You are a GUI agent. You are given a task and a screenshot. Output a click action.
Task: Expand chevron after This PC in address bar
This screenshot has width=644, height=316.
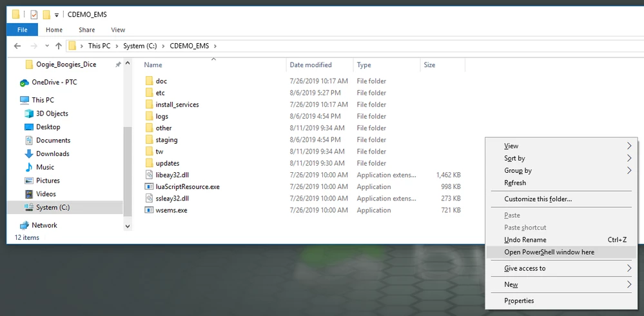(117, 46)
